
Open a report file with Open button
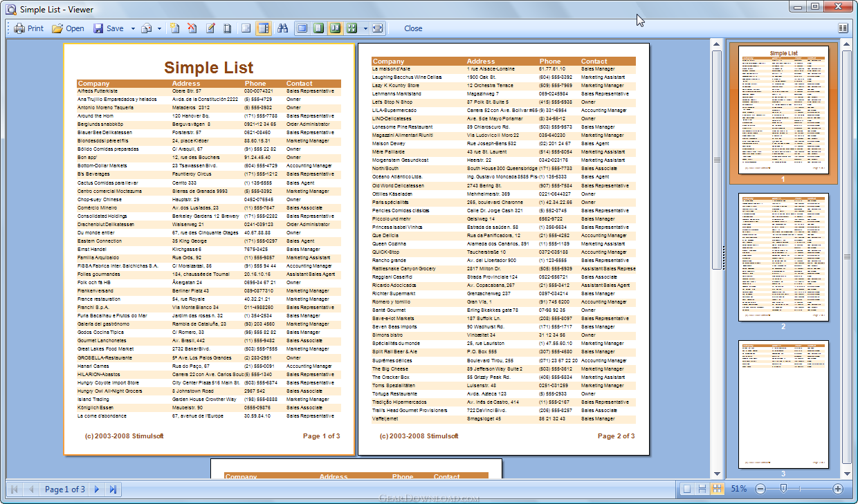68,28
